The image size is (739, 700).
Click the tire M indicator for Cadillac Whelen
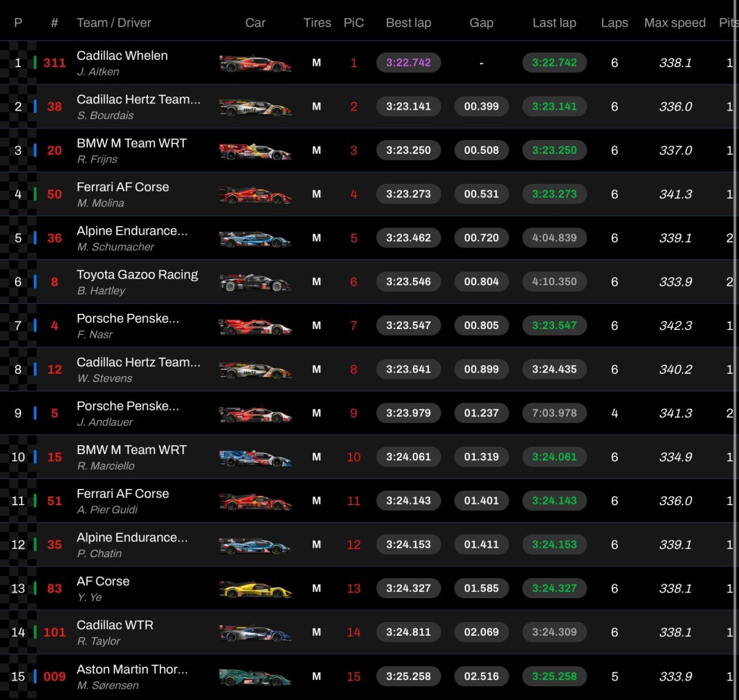point(317,63)
